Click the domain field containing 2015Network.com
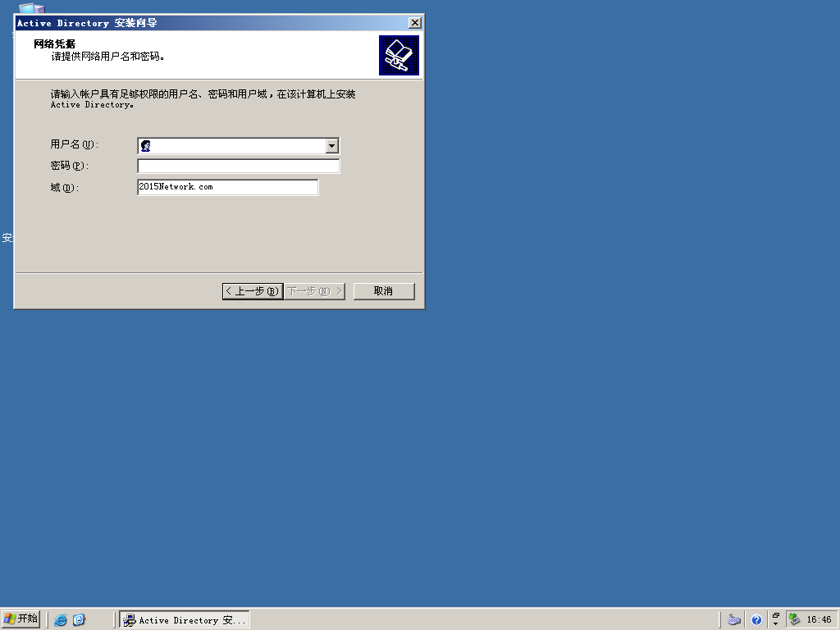Screen dimensions: 840x630 click(228, 187)
